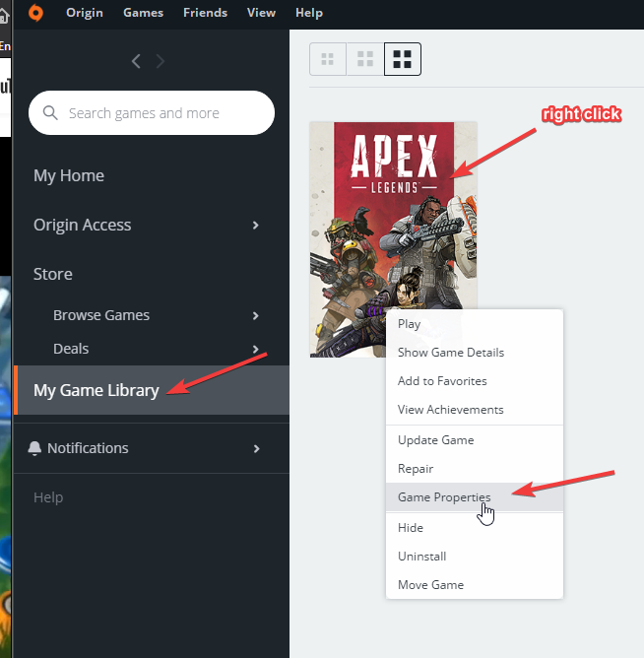Screen dimensions: 644x658
Task: Open Notifications in sidebar
Action: tap(88, 448)
